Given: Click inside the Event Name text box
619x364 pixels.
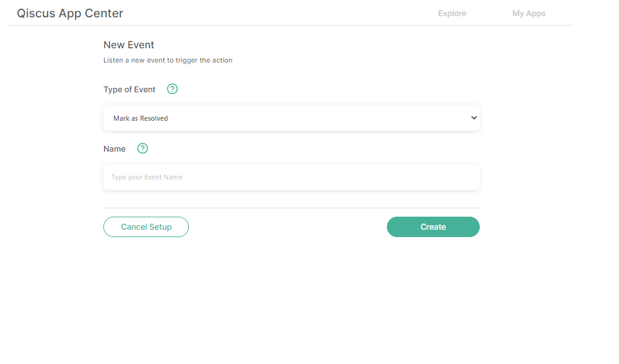Looking at the screenshot, I should coord(292,177).
